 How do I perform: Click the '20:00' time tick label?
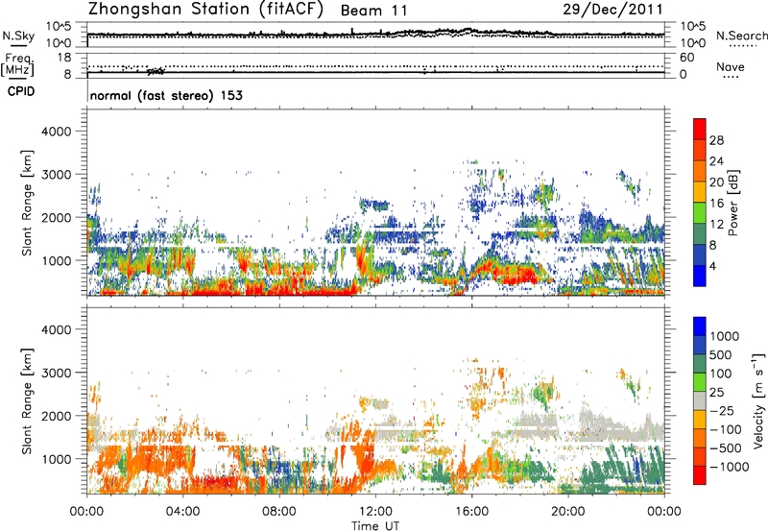[x=567, y=512]
